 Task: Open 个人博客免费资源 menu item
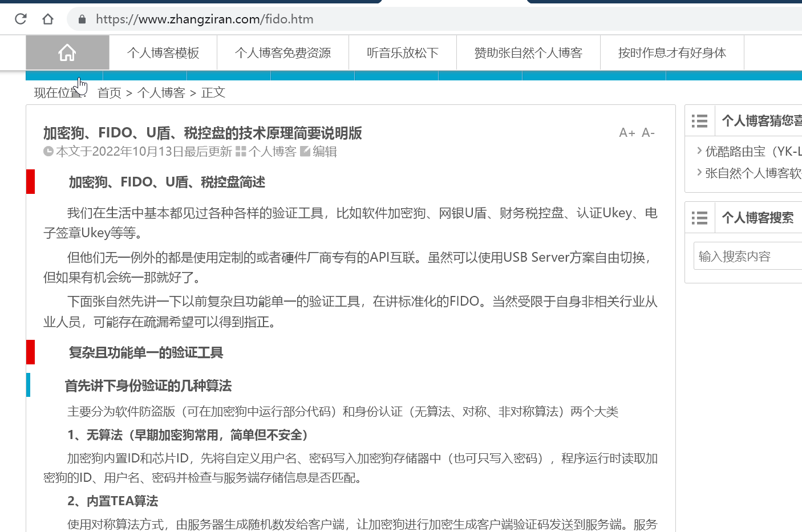283,53
